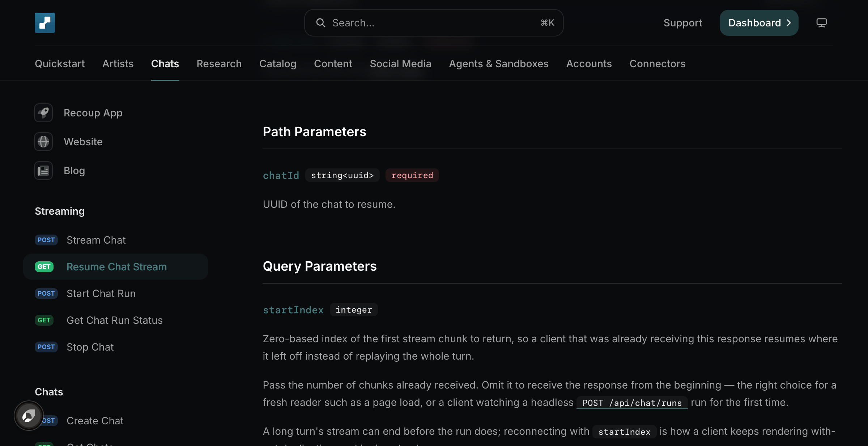
Task: Switch to the Quickstart tab
Action: point(60,64)
